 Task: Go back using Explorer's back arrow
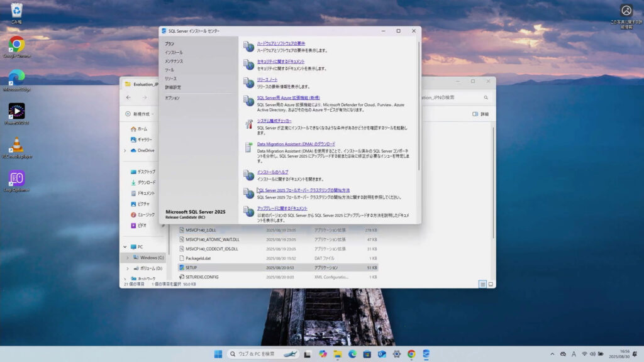[128, 97]
